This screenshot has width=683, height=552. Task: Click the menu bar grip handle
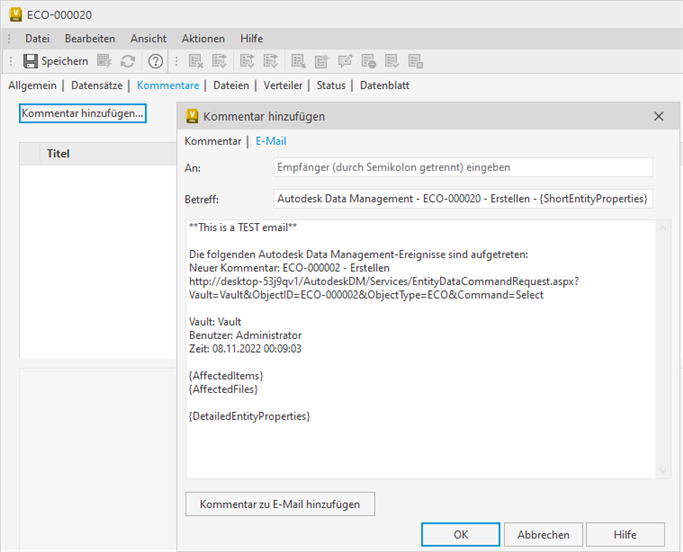pos(9,39)
